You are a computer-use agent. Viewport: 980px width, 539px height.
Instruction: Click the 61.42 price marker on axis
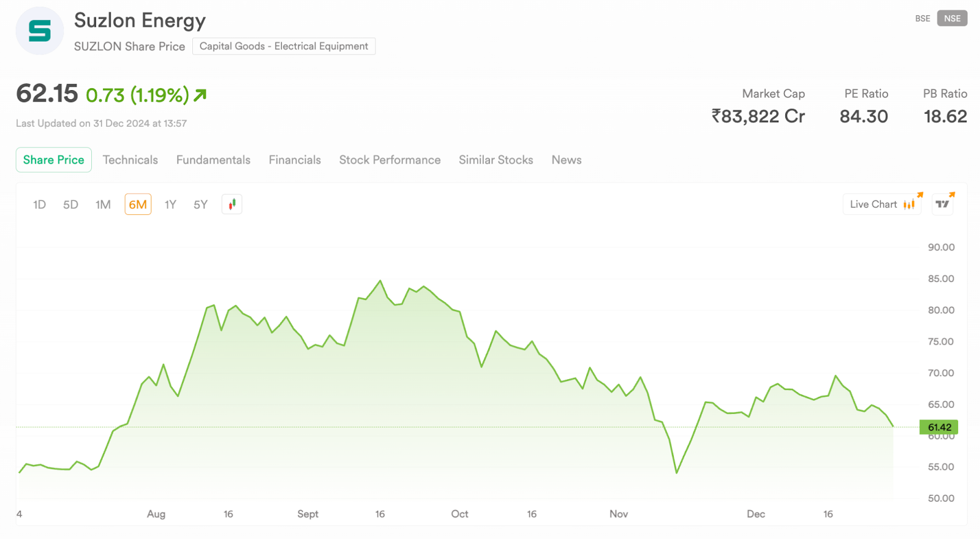[939, 427]
